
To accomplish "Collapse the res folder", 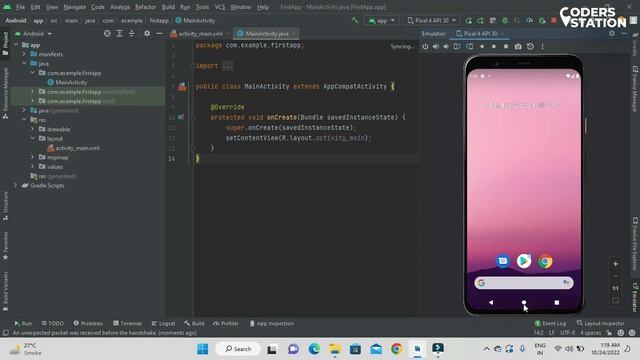I will pos(24,120).
